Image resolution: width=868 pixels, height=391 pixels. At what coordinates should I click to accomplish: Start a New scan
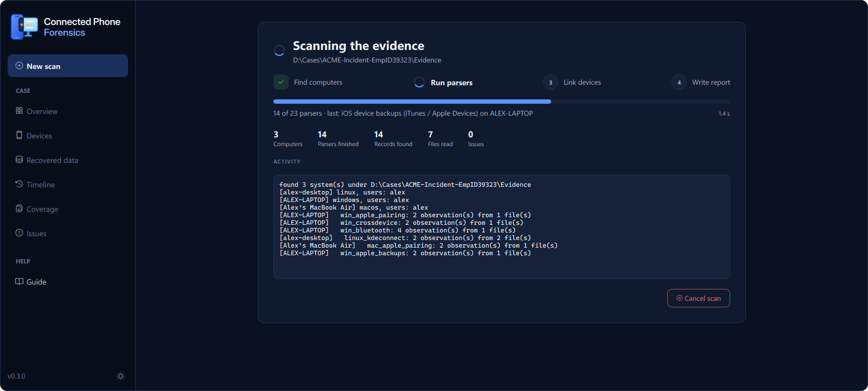pos(68,66)
